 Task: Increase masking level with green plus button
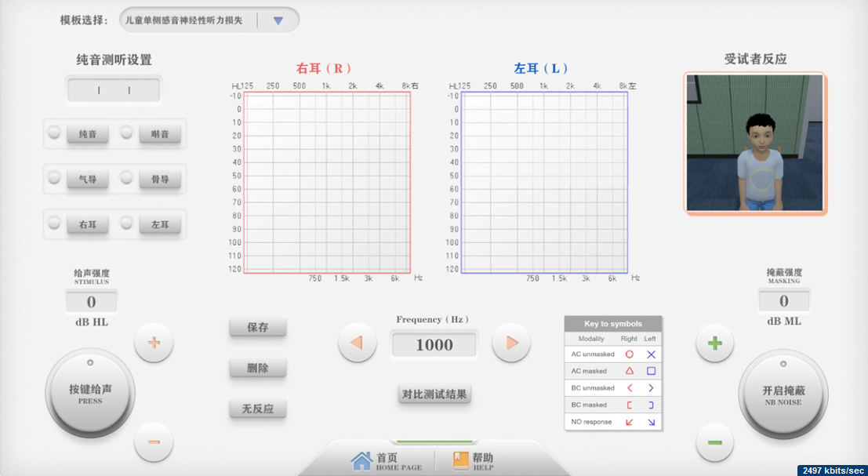[714, 343]
